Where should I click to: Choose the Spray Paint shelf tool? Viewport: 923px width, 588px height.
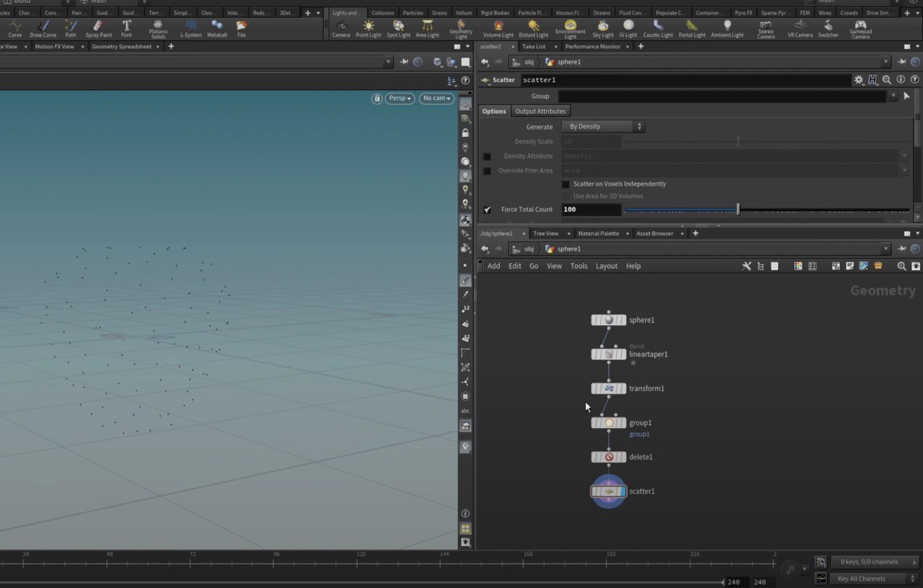pyautogui.click(x=99, y=29)
